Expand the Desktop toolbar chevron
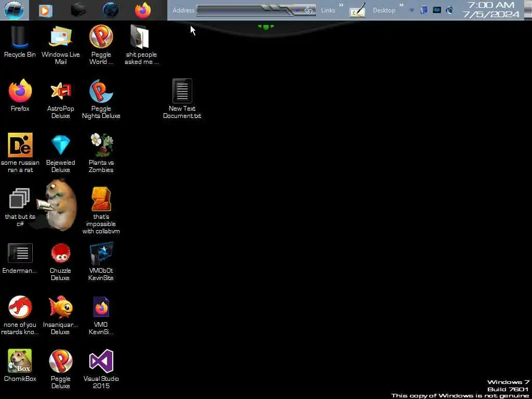Viewport: 532px width, 399px height. [402, 5]
